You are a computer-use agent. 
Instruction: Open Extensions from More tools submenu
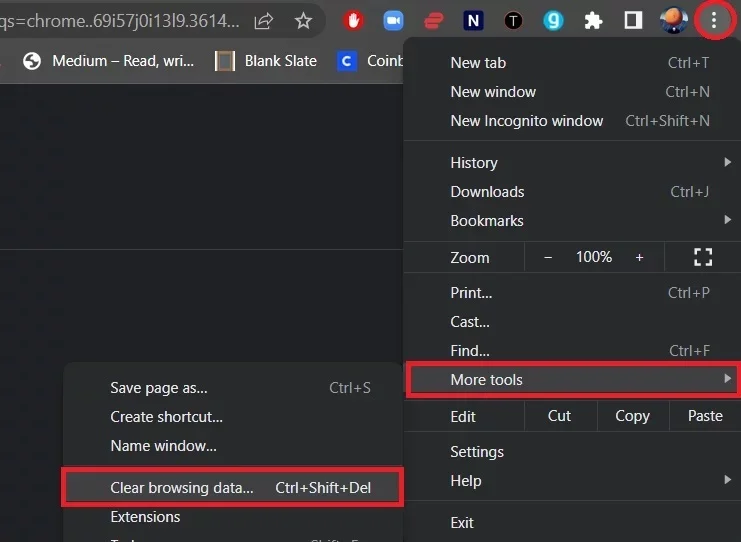pyautogui.click(x=233, y=517)
